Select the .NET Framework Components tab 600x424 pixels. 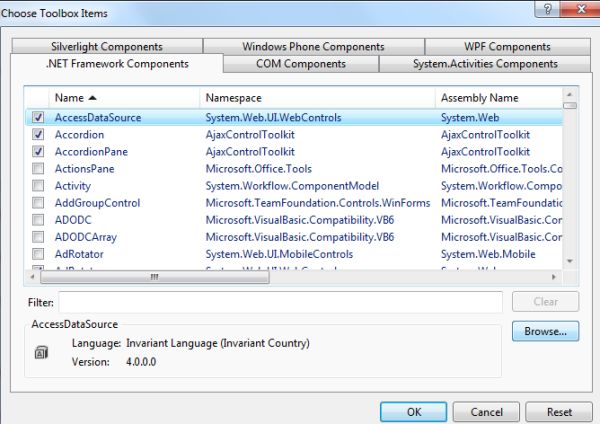(117, 63)
